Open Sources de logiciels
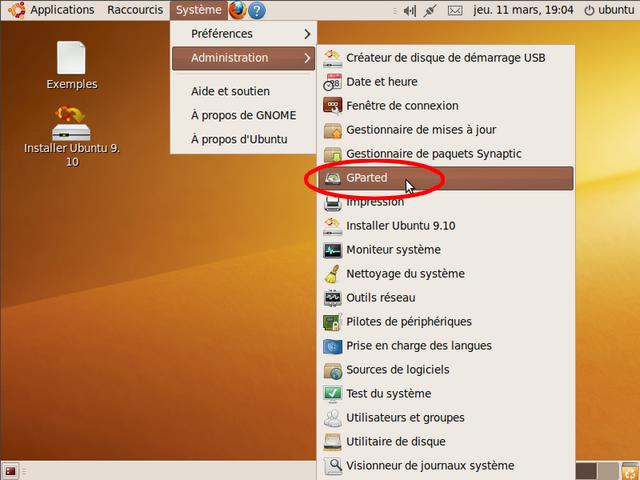 446,370
